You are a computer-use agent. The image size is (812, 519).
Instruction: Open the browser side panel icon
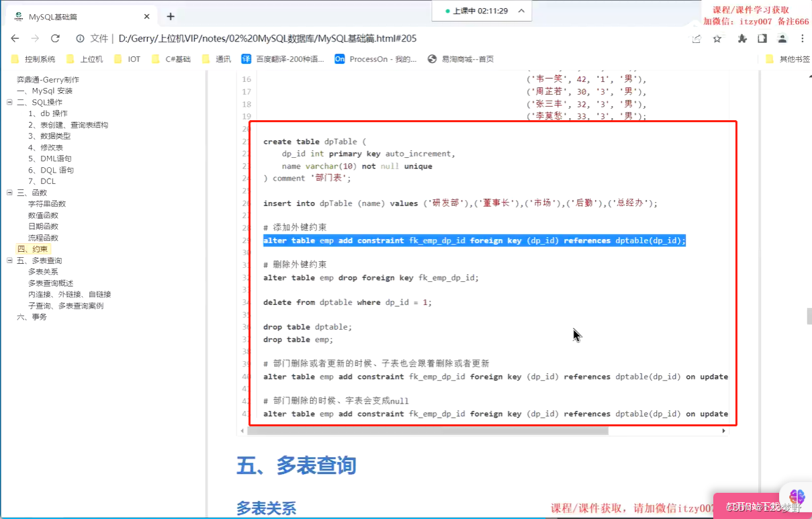(x=761, y=39)
